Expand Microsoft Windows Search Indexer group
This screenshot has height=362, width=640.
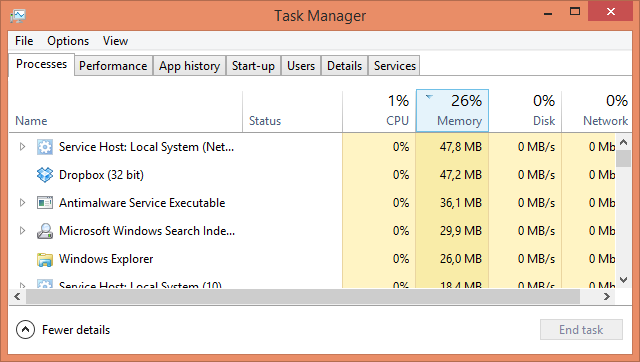(22, 231)
